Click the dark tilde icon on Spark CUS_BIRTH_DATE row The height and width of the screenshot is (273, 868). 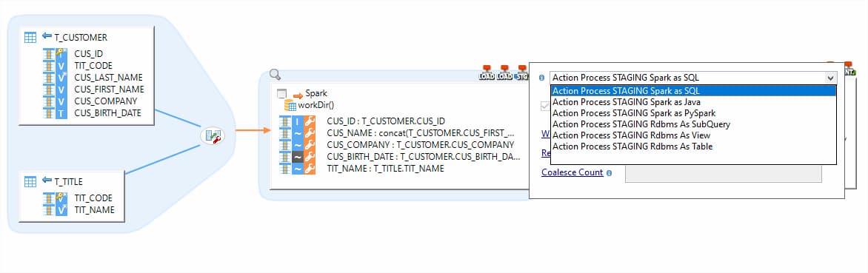(298, 157)
